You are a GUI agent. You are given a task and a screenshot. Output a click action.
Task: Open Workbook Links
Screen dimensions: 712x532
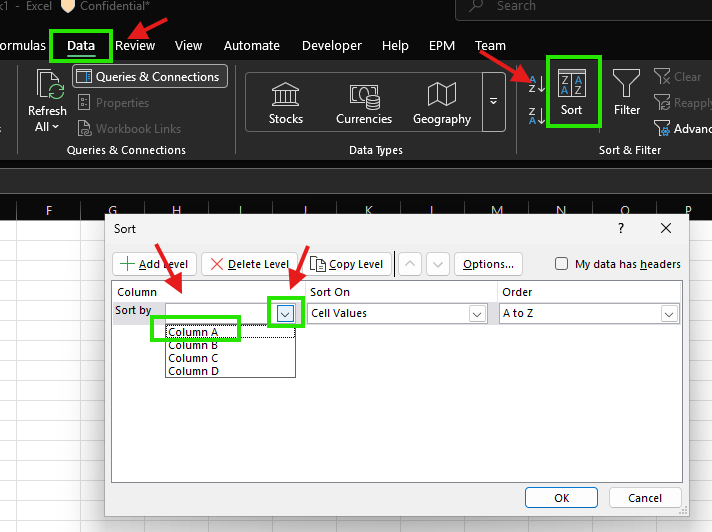click(x=130, y=128)
